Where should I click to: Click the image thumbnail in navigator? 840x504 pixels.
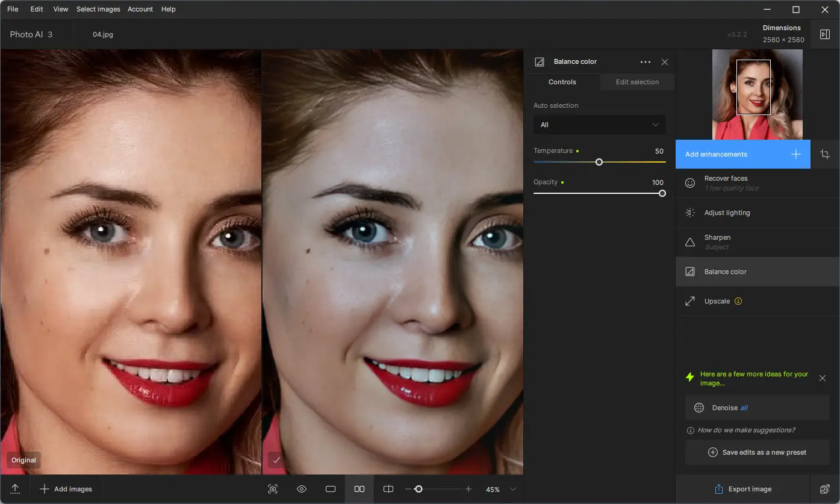757,94
